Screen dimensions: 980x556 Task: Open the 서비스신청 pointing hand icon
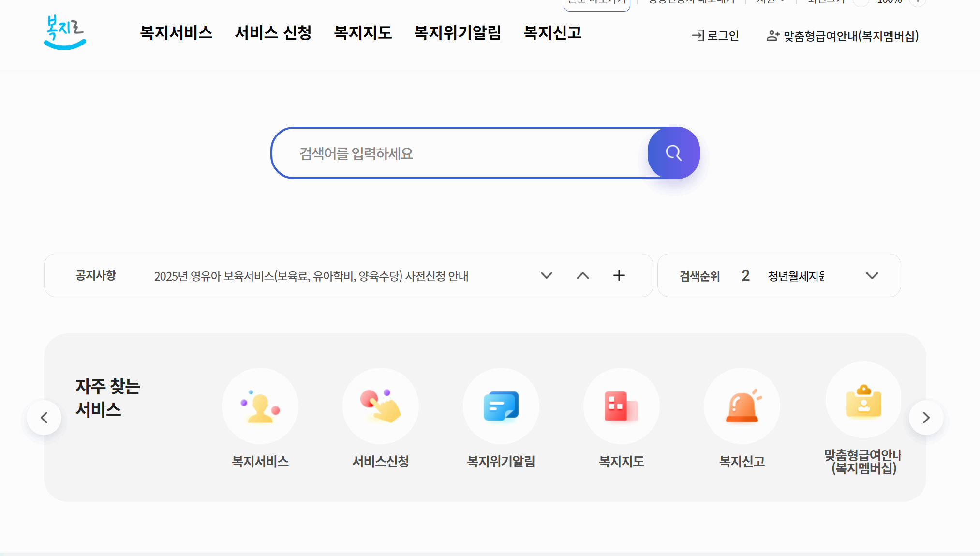[381, 406]
